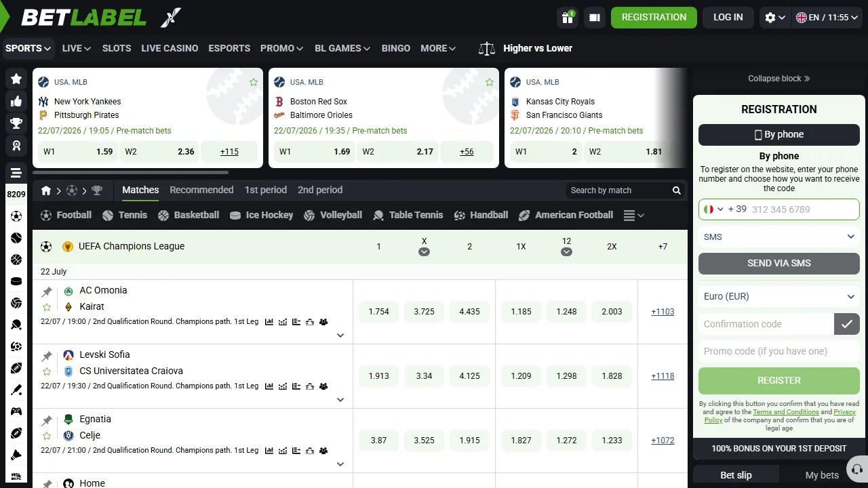Select 1.754 odds for AC Omonia win
868x488 pixels.
click(x=379, y=312)
